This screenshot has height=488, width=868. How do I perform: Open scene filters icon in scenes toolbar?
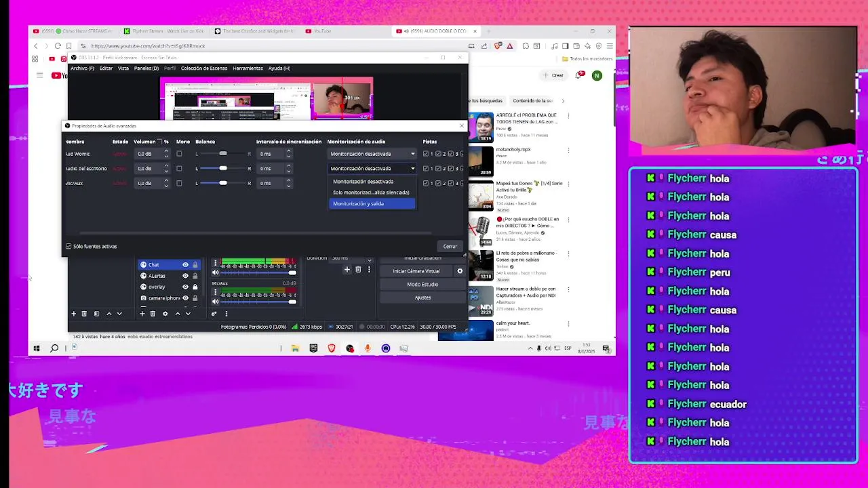[96, 314]
